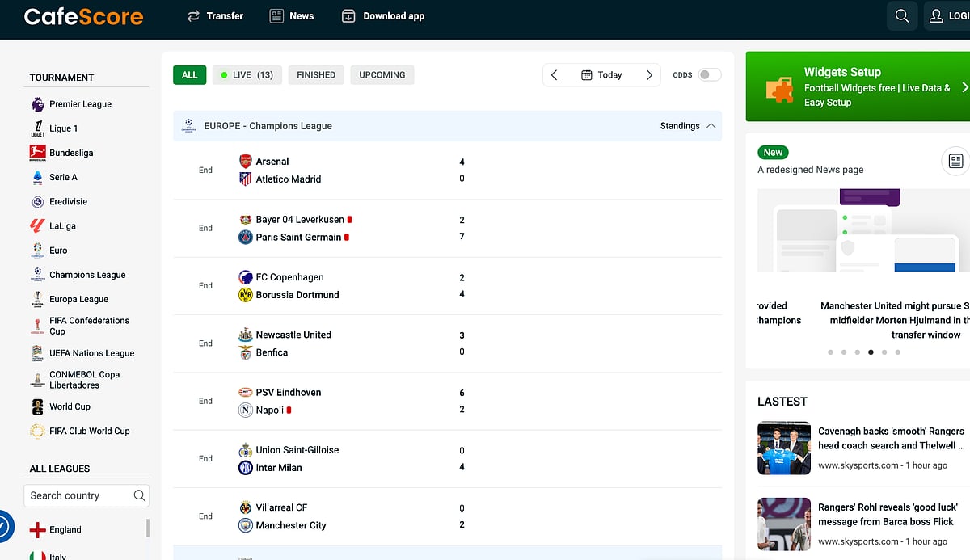Open Cavenagh backs Rangers news article

coord(891,438)
